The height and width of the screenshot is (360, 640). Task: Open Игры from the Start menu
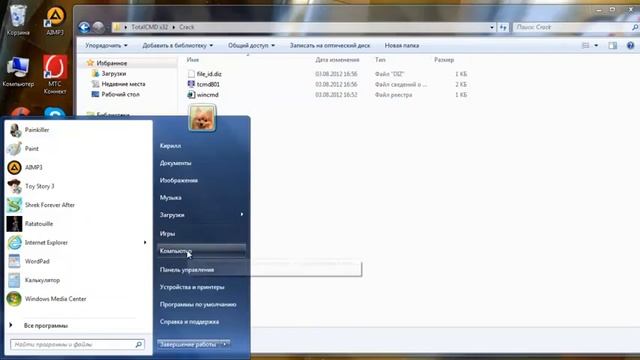[167, 233]
